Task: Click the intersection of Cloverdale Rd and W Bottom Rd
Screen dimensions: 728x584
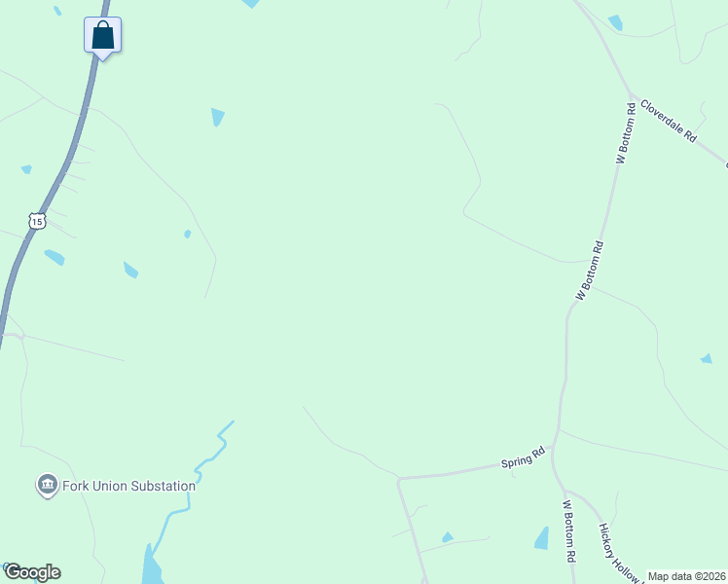Action: [631, 94]
